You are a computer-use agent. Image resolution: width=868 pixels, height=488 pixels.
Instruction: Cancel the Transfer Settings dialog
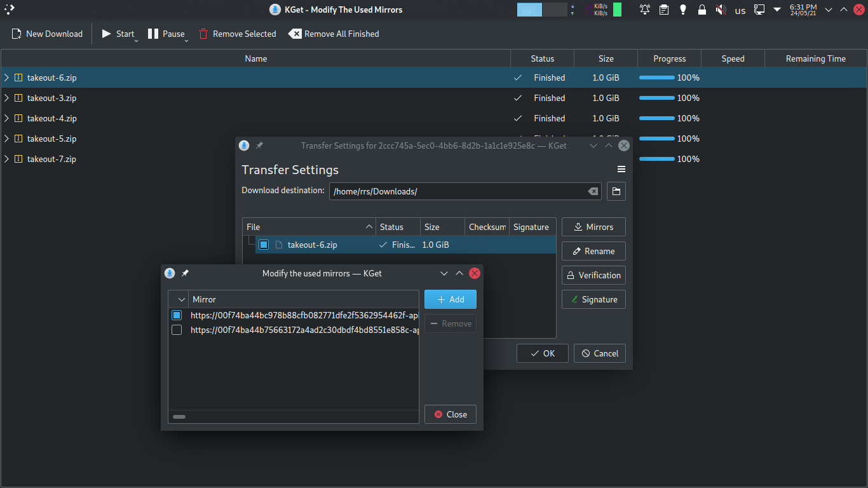(x=600, y=353)
